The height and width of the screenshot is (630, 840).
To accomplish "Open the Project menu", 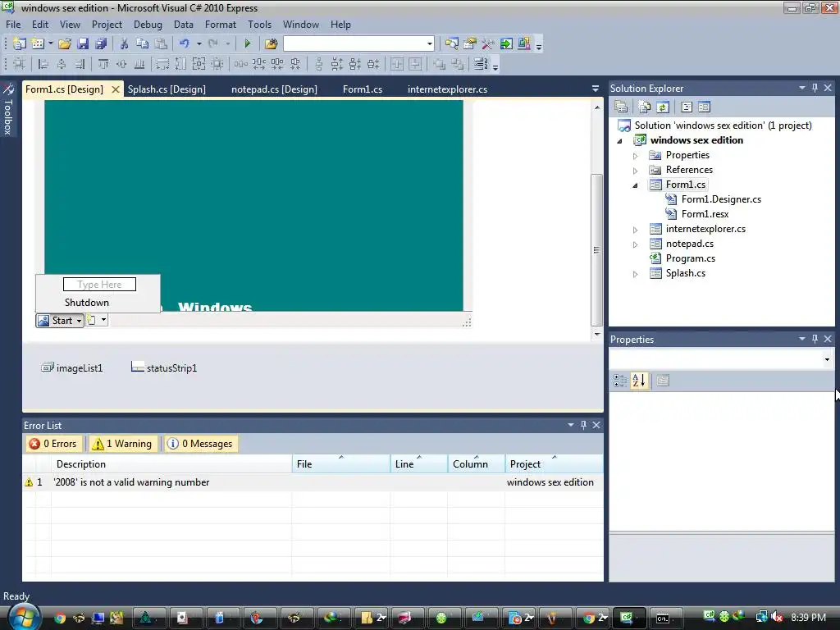I will pyautogui.click(x=107, y=25).
